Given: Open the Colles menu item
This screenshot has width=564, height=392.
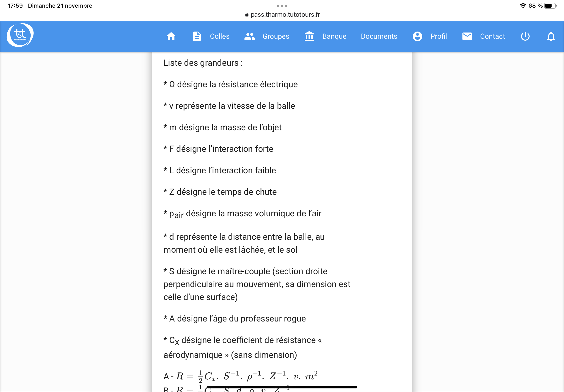Looking at the screenshot, I should coord(220,36).
